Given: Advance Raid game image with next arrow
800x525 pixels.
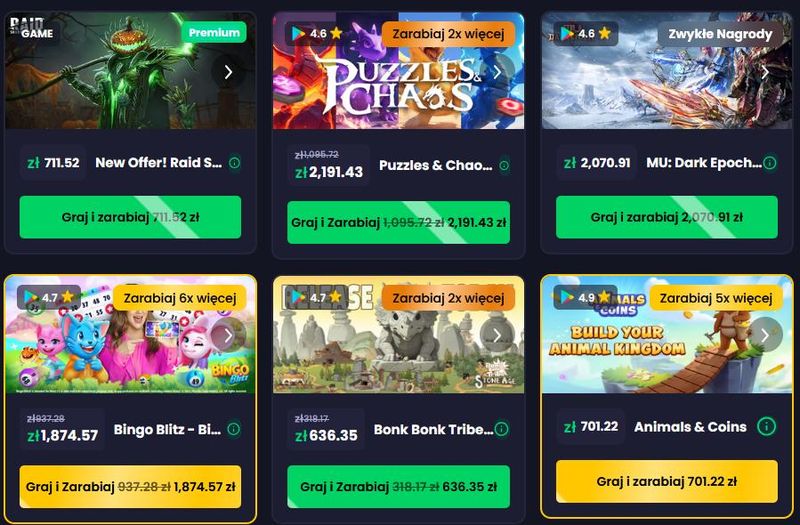Looking at the screenshot, I should click(x=228, y=72).
